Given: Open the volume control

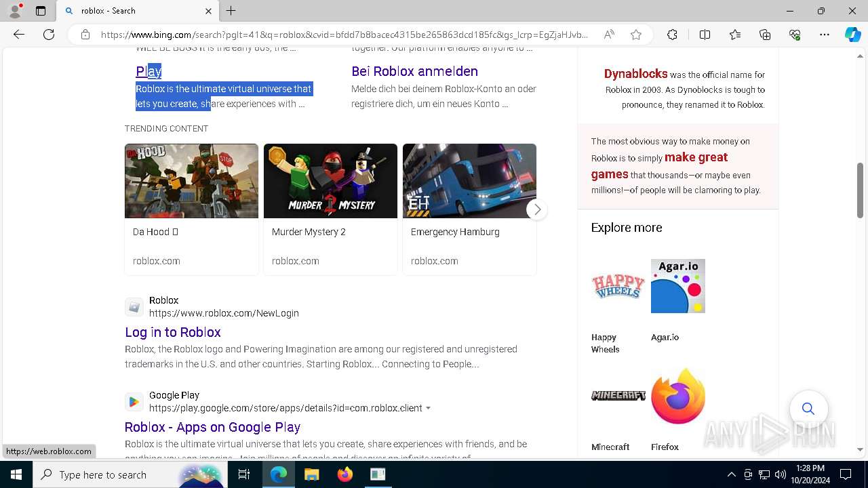Looking at the screenshot, I should tap(780, 474).
